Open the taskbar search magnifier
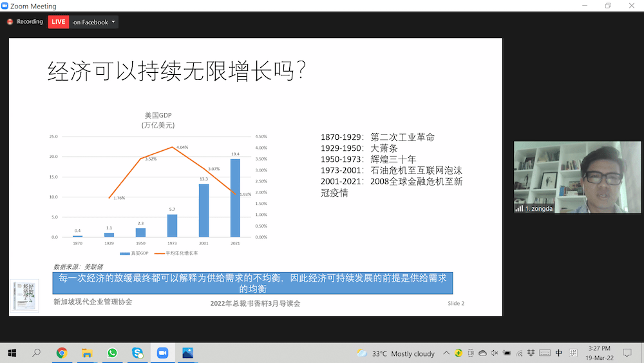The height and width of the screenshot is (363, 644). pos(37,353)
